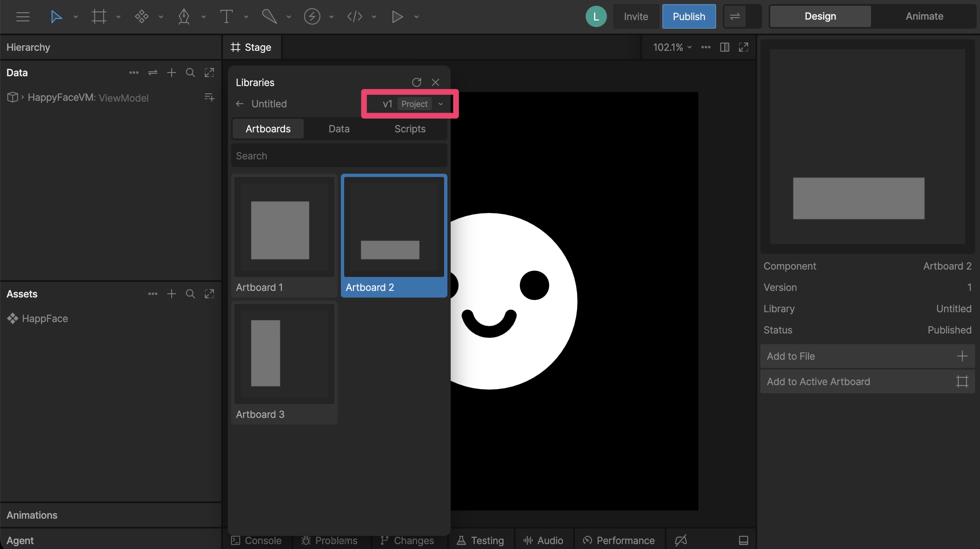
Task: Click Add to File button
Action: (x=867, y=356)
